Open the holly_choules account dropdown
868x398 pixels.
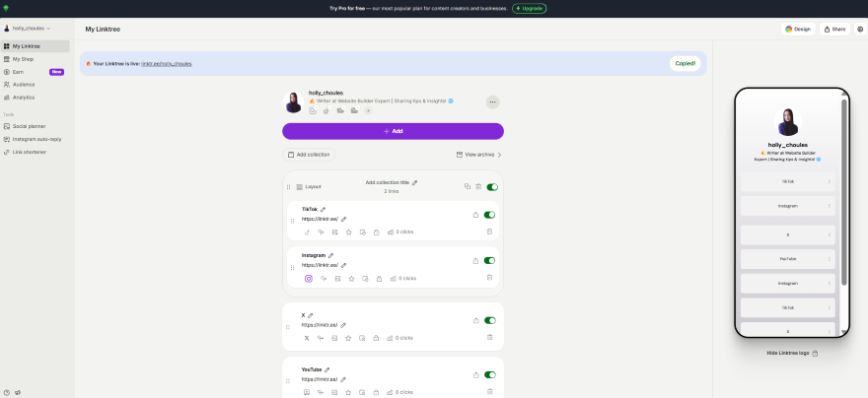coord(28,29)
